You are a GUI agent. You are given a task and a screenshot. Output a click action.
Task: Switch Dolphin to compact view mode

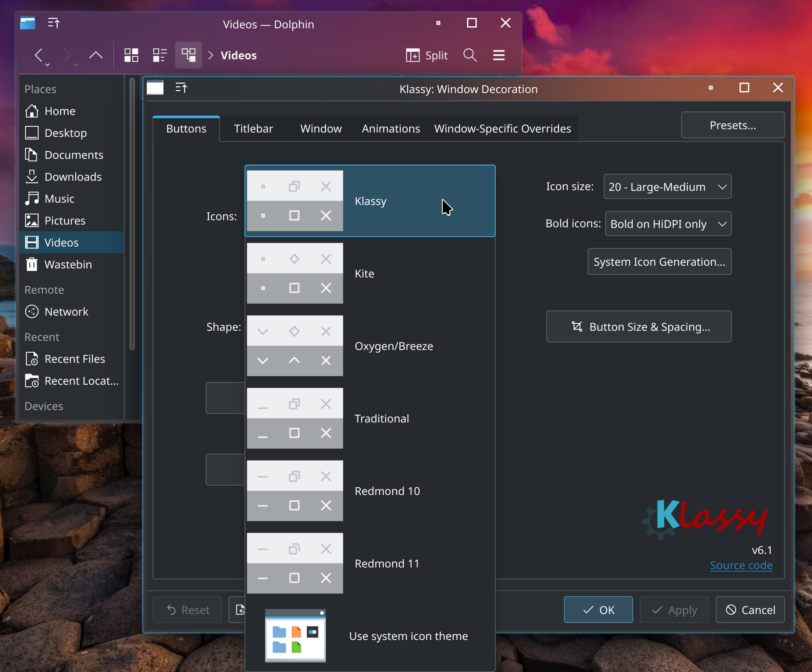point(160,55)
